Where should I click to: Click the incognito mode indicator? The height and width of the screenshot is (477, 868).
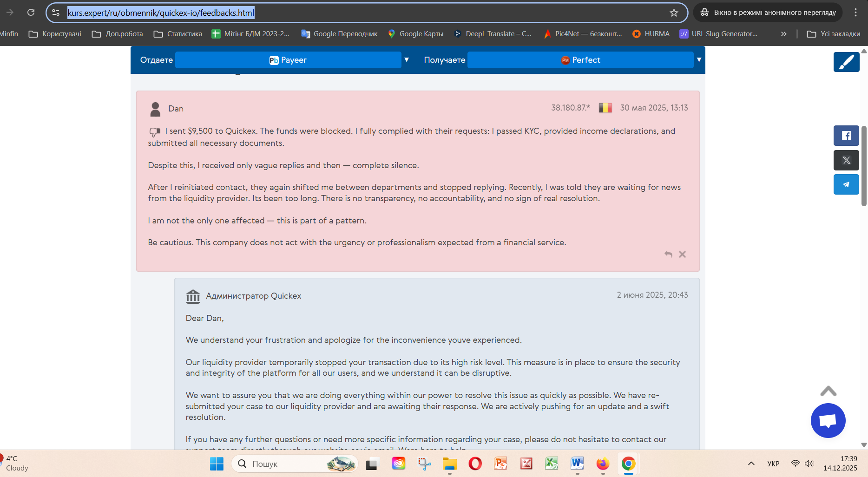(768, 13)
